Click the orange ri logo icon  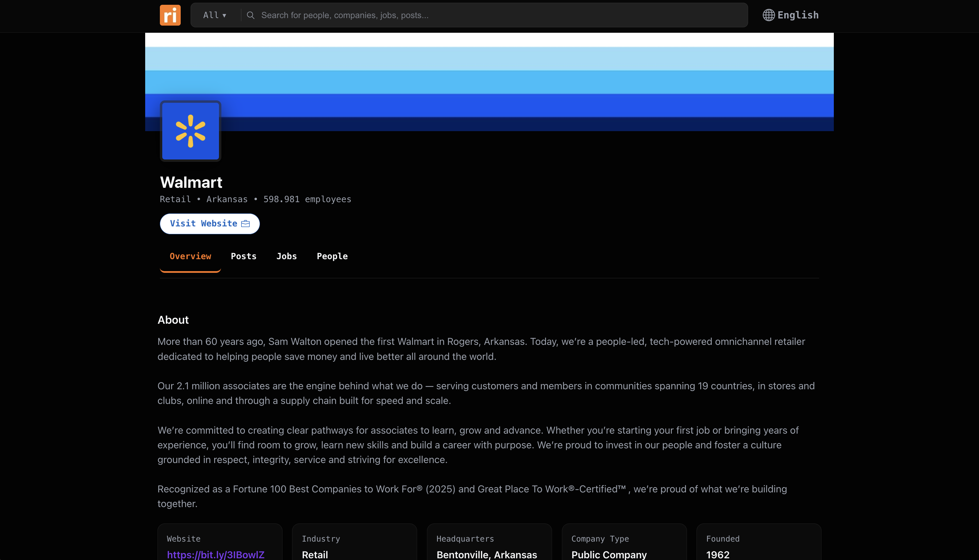pos(170,15)
